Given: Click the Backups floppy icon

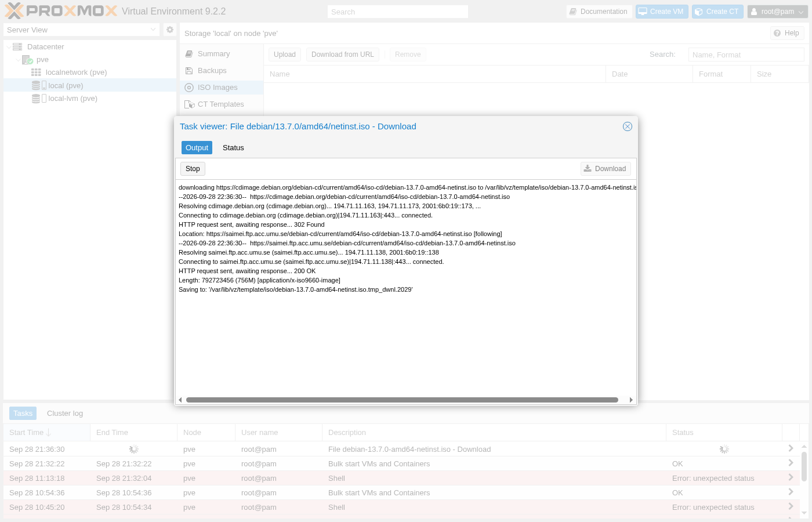Looking at the screenshot, I should click(x=189, y=71).
